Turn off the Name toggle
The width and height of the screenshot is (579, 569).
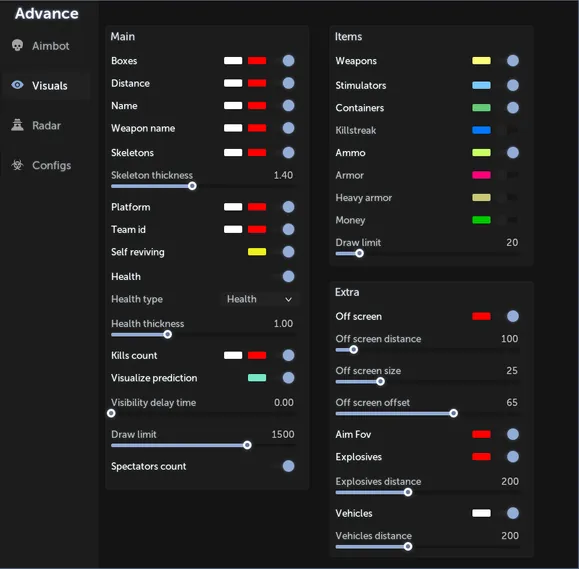[x=285, y=106]
